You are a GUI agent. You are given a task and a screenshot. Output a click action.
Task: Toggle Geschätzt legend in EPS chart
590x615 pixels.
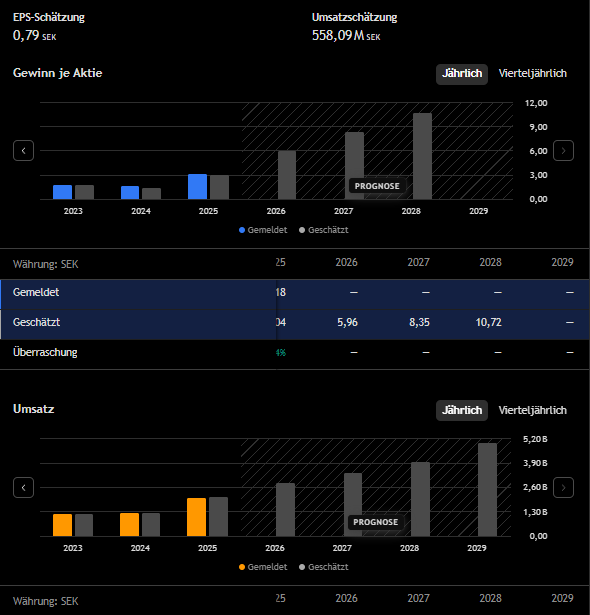[324, 230]
